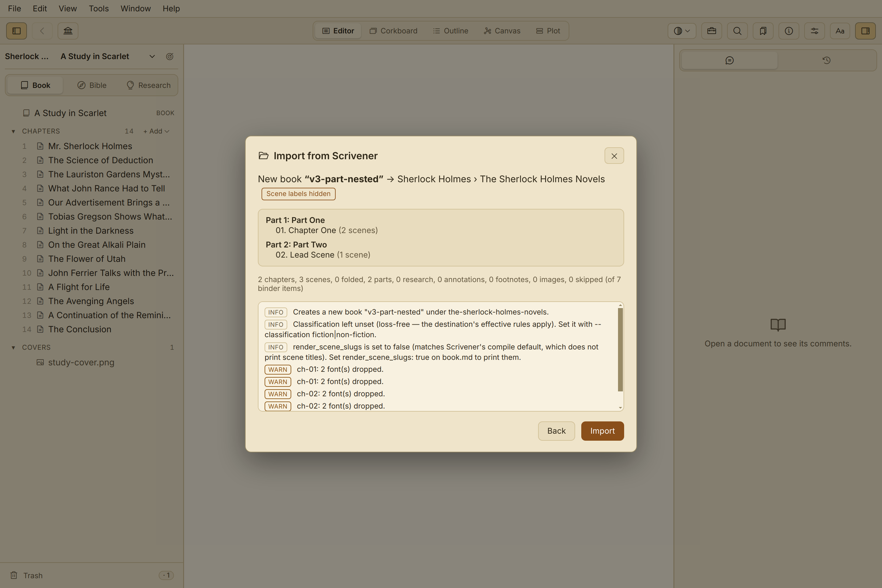Open the + Add chapters dropdown
Viewport: 882px width, 588px height.
156,131
